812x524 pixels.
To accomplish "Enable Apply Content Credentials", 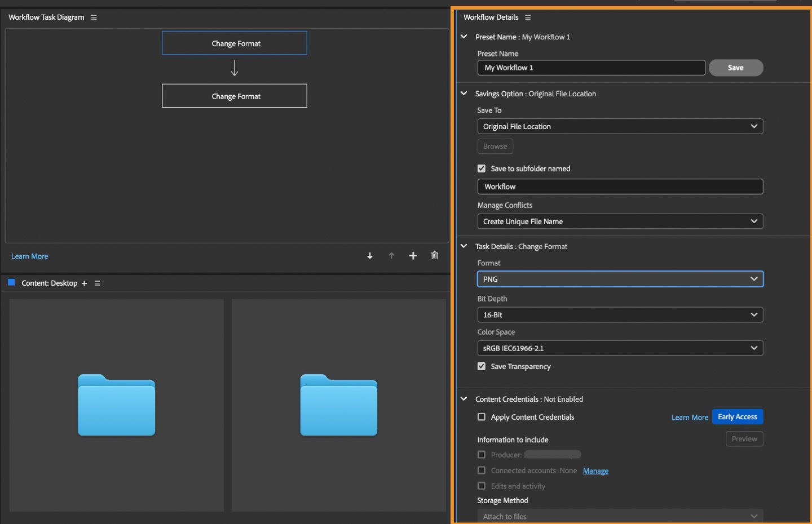I will pyautogui.click(x=482, y=417).
